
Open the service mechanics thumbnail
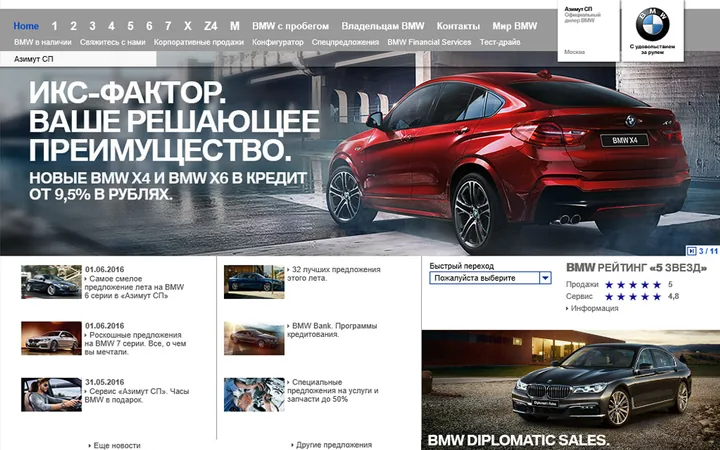254,395
